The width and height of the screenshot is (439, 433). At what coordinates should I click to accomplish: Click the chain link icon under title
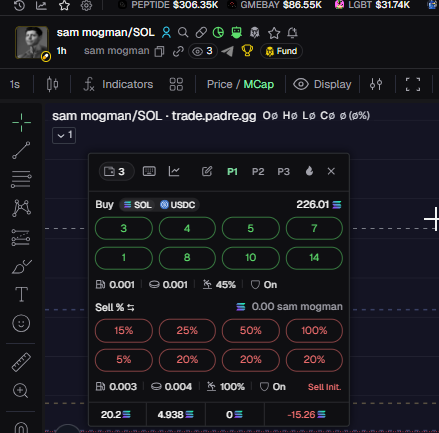pyautogui.click(x=178, y=51)
